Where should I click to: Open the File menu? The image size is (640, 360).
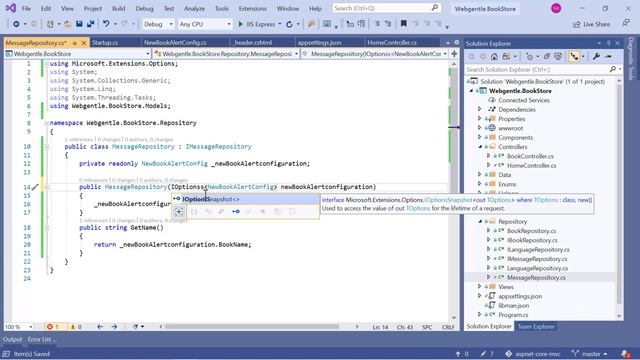(x=26, y=8)
